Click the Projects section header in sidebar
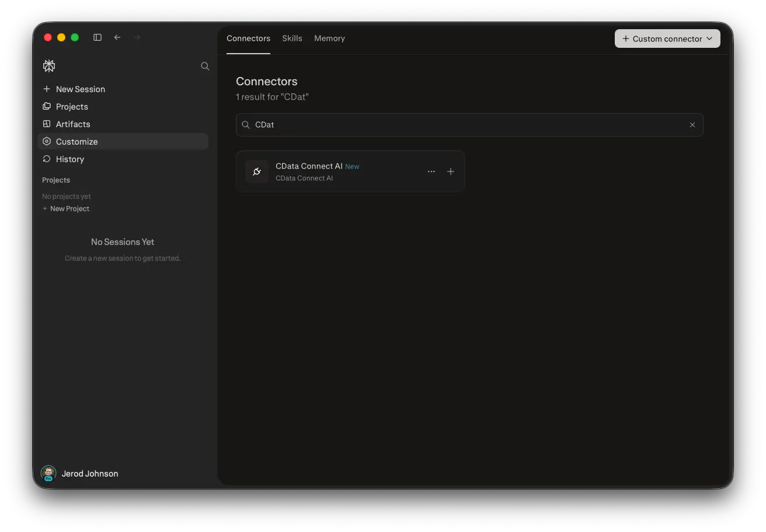The height and width of the screenshot is (532, 766). point(56,180)
